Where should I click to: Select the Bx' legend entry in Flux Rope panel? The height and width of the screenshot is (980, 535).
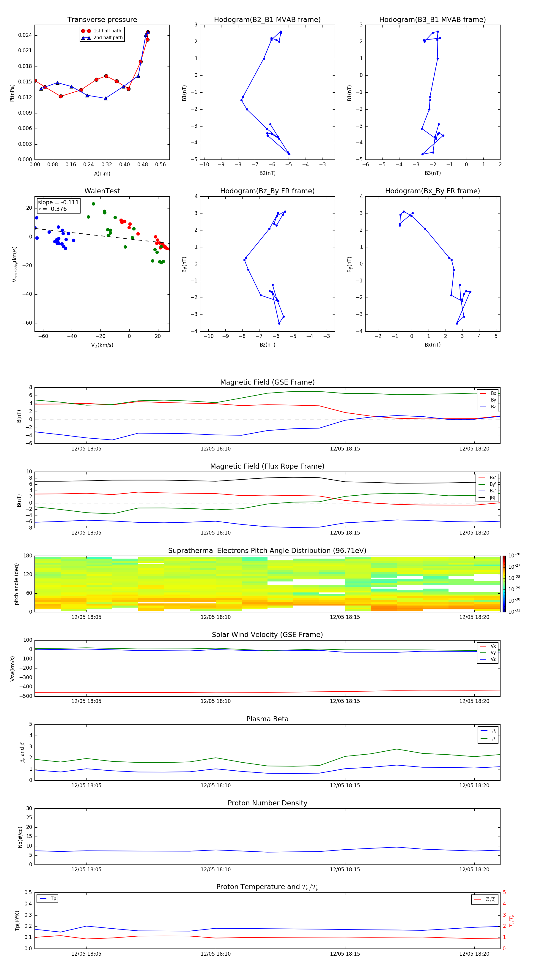coord(487,478)
